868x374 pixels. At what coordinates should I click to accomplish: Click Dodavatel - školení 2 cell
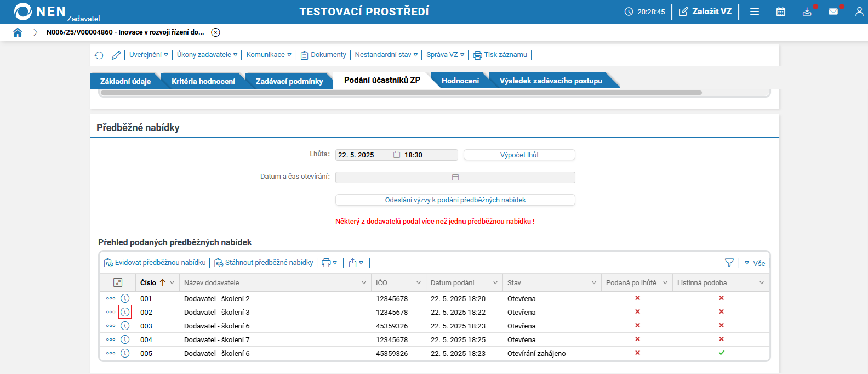(217, 299)
